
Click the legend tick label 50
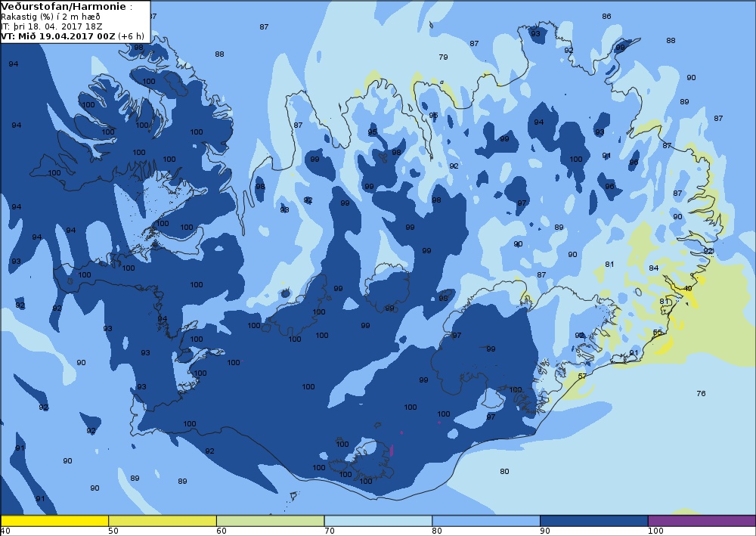(x=113, y=531)
